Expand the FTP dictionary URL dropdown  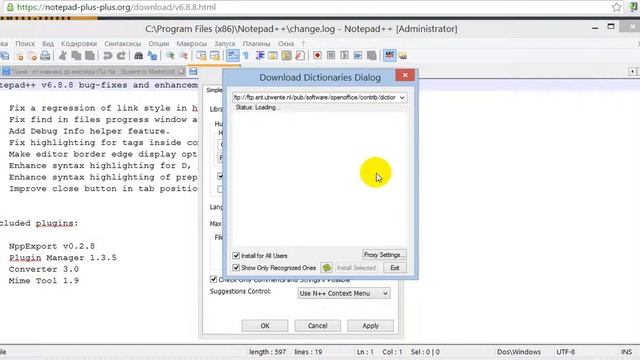click(402, 98)
